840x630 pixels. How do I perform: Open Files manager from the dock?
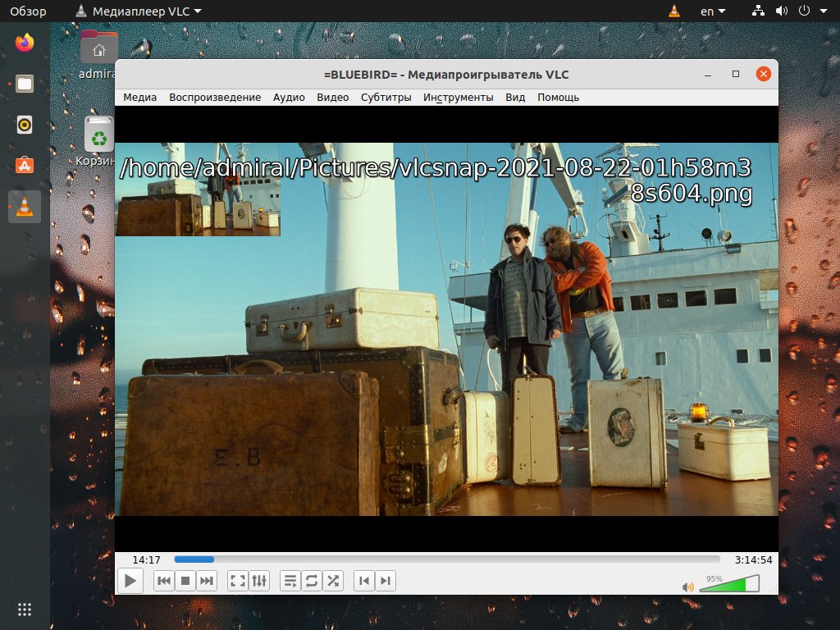pyautogui.click(x=25, y=84)
